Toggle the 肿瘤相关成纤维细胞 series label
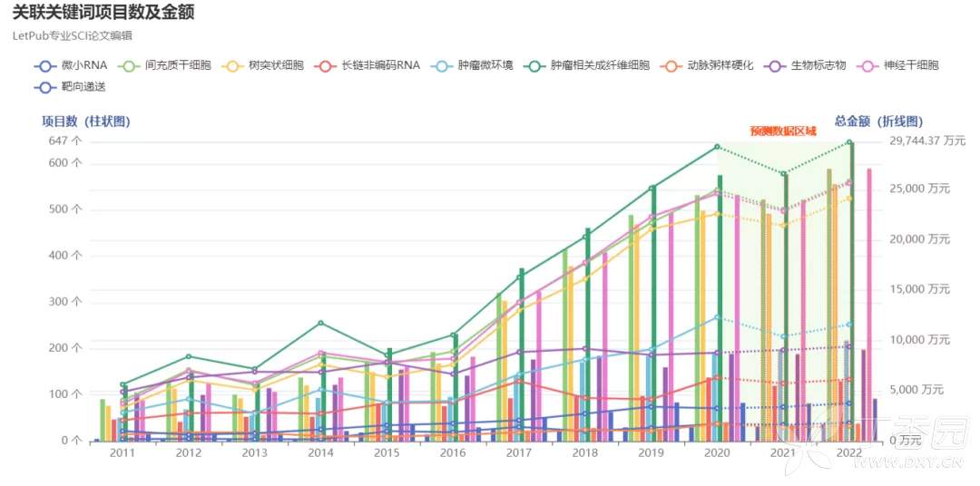Image resolution: width=980 pixels, height=486 pixels. [x=600, y=66]
